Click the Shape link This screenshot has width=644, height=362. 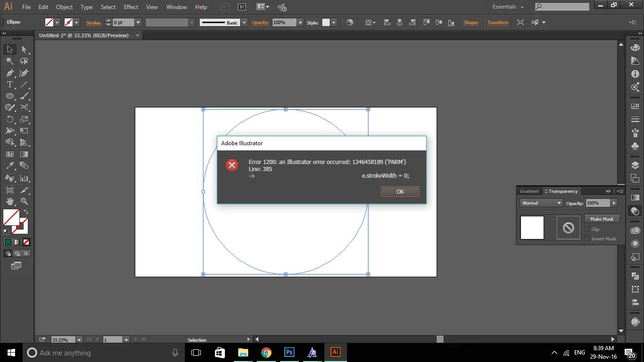pyautogui.click(x=471, y=22)
